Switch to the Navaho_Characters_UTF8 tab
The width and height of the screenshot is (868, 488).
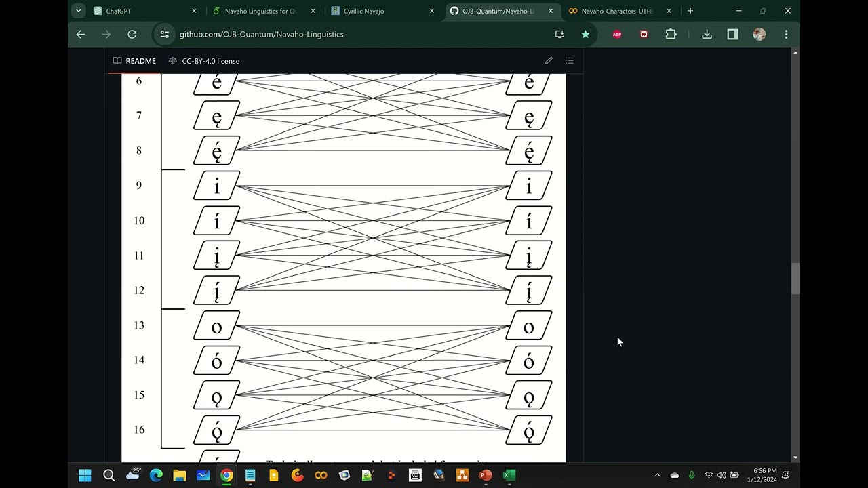tap(620, 11)
